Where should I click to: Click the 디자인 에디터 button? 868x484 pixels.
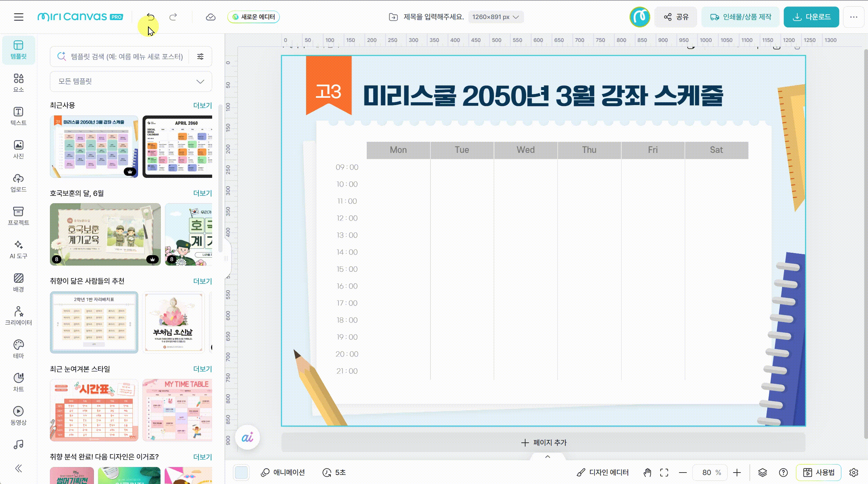[x=602, y=473]
